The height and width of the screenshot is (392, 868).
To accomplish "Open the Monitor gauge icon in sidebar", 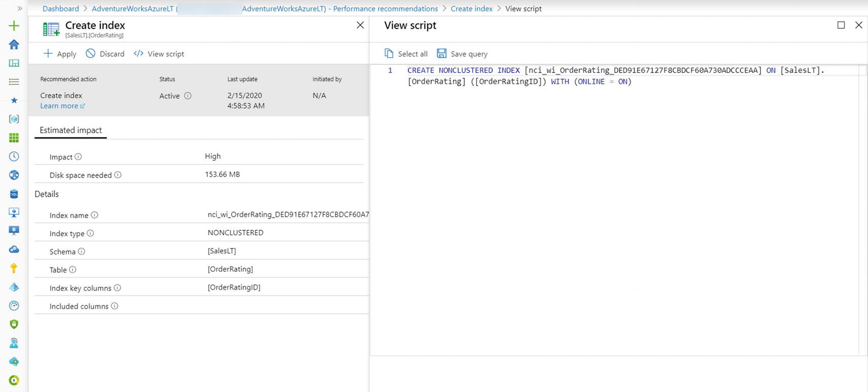I will (14, 305).
